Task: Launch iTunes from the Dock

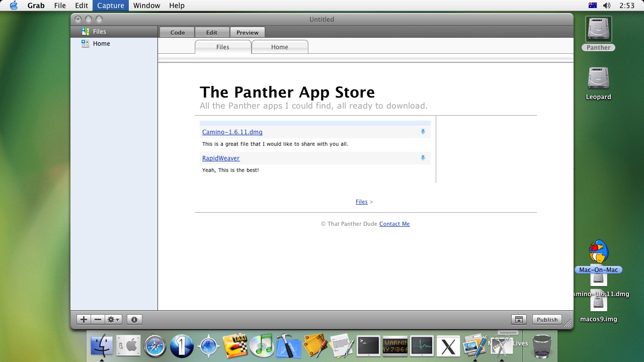Action: click(x=262, y=346)
